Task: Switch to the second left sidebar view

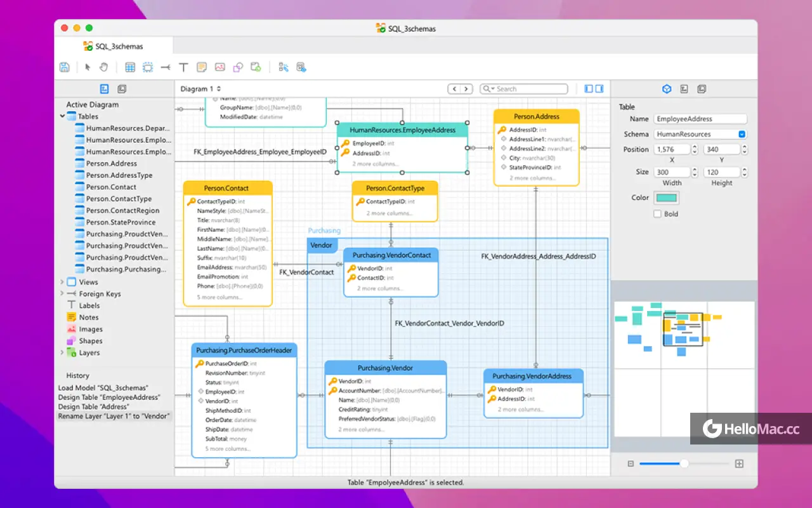Action: pos(122,89)
